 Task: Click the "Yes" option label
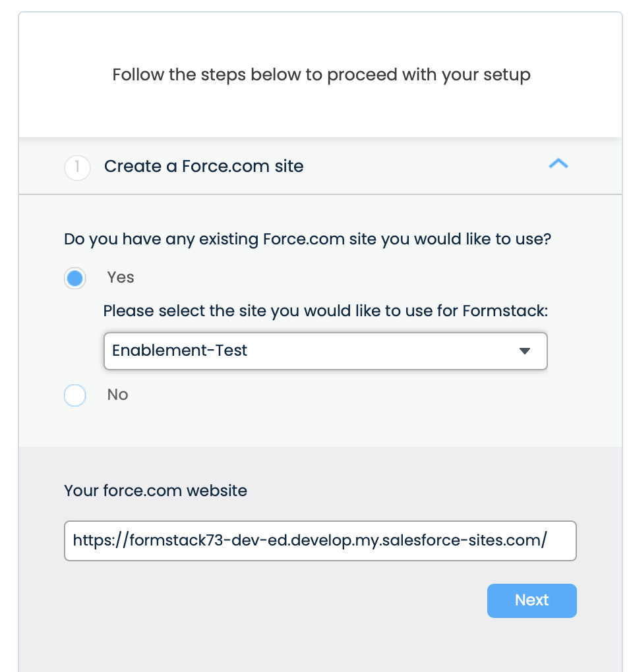pos(121,277)
